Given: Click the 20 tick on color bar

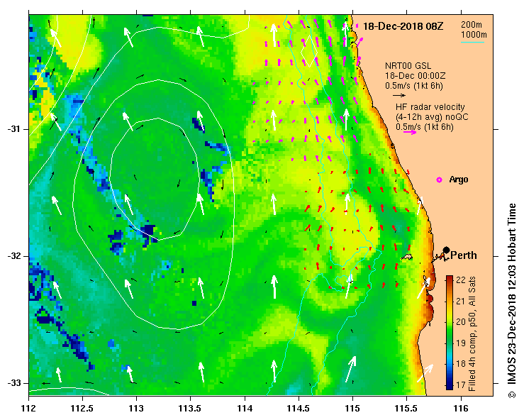Looking at the screenshot, I should coord(460,322).
